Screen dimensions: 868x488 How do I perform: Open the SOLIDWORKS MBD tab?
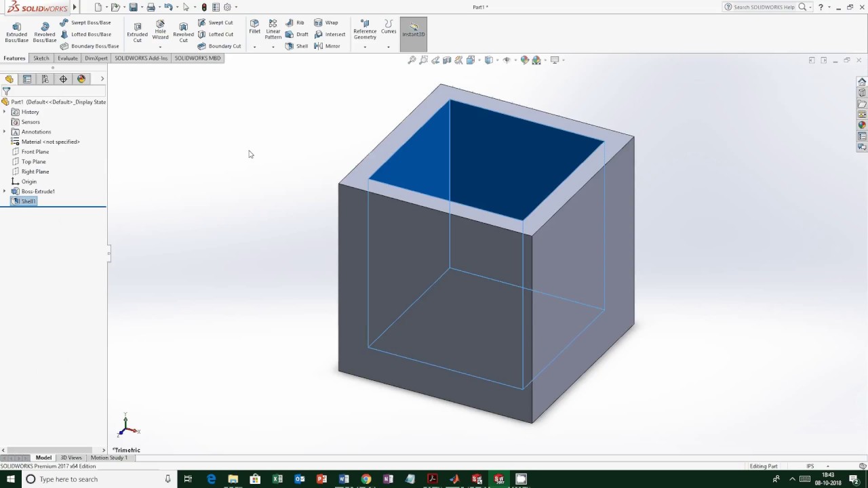coord(197,58)
